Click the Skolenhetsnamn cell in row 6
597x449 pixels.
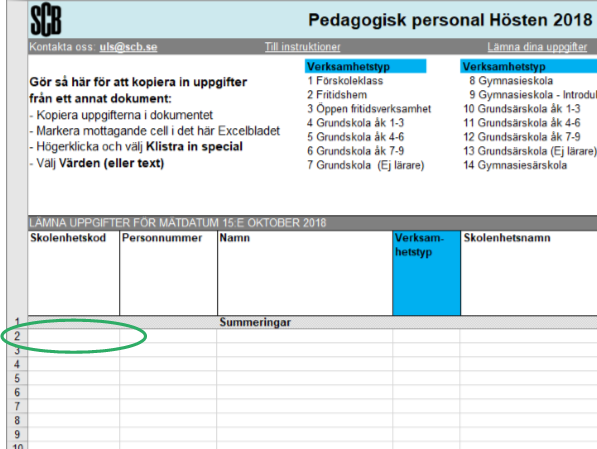528,392
